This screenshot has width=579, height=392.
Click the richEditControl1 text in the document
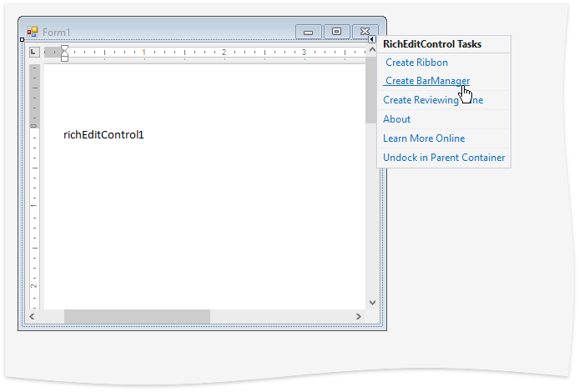click(103, 135)
